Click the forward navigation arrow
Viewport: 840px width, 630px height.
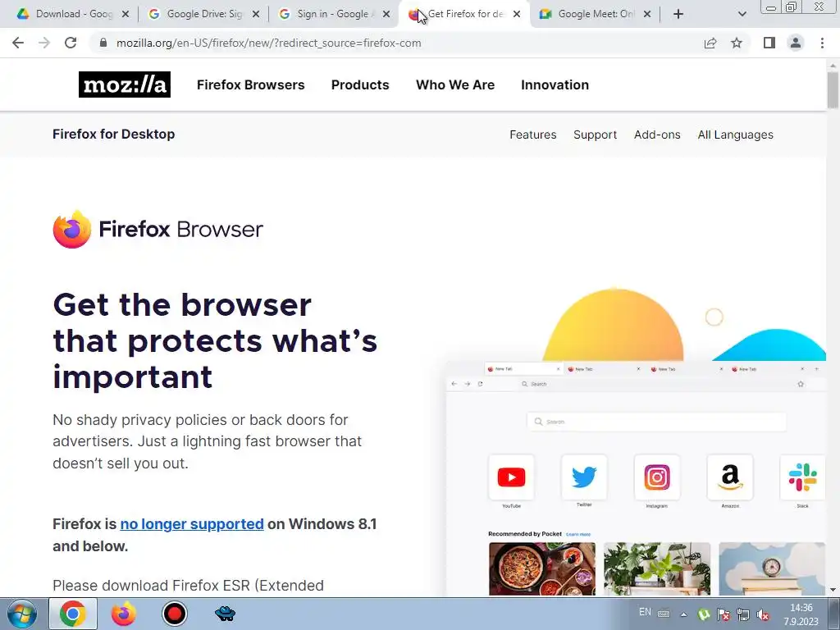coord(44,43)
